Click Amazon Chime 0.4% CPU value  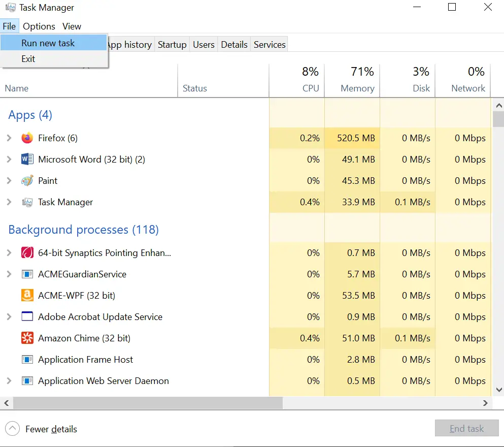click(310, 338)
